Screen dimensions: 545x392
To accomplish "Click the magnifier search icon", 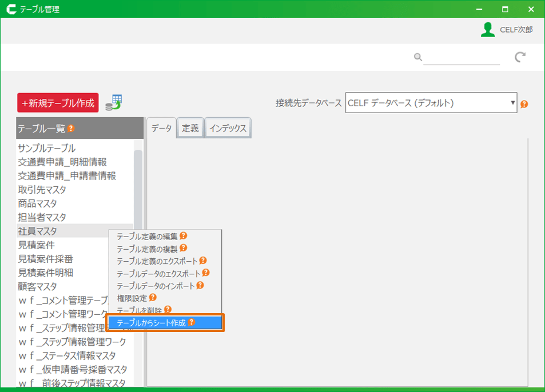I will pyautogui.click(x=418, y=57).
